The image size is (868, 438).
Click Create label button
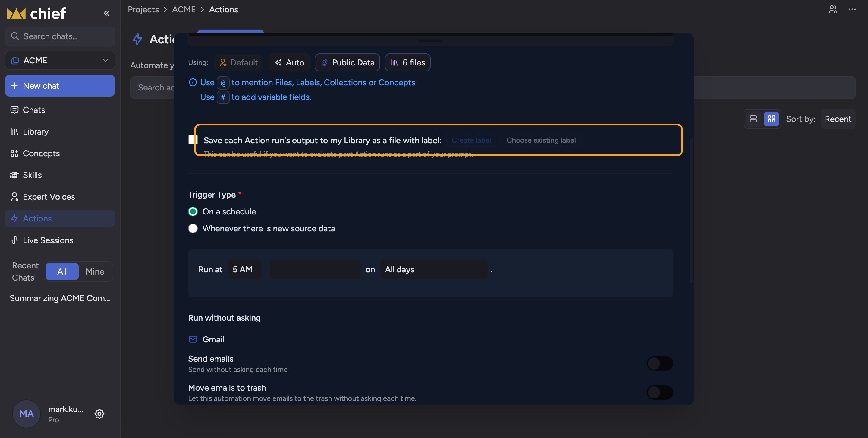(x=471, y=140)
